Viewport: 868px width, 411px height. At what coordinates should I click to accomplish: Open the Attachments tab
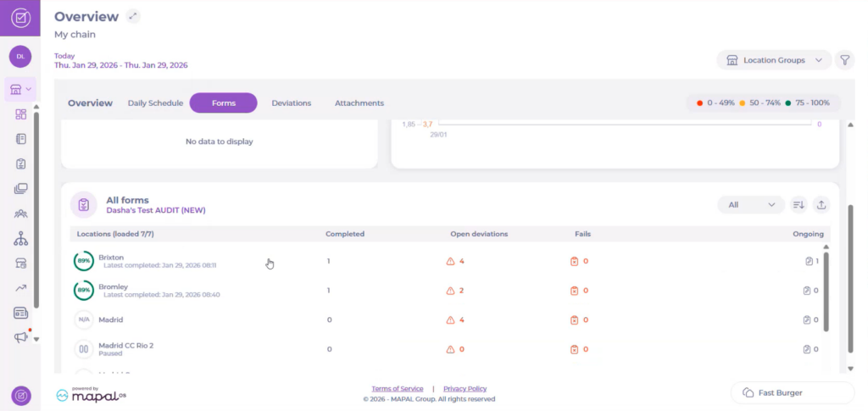(x=359, y=103)
